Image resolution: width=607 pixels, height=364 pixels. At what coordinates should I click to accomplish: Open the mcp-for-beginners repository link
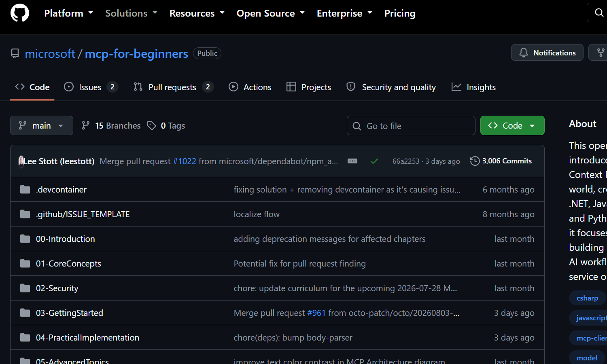point(136,53)
